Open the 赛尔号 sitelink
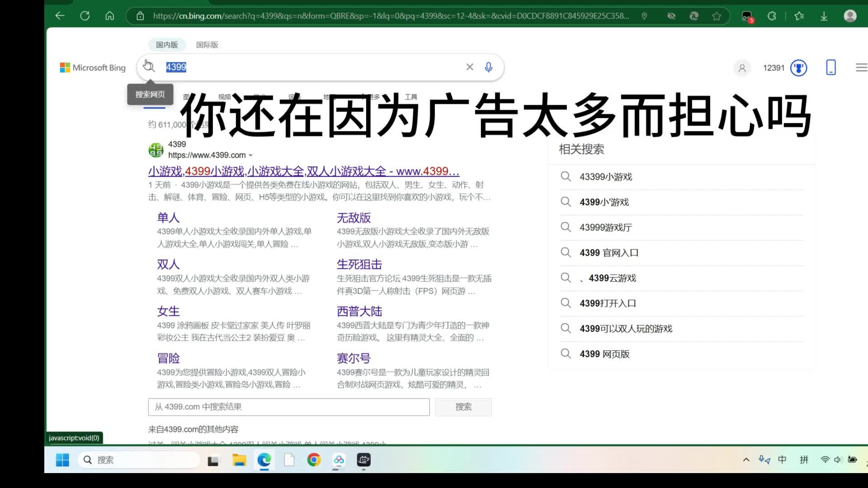 click(354, 358)
